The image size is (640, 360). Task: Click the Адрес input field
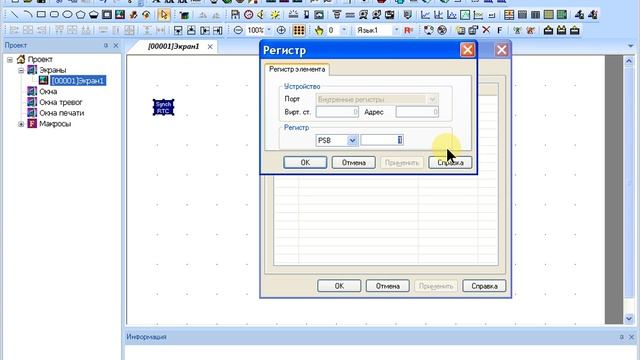coord(417,112)
